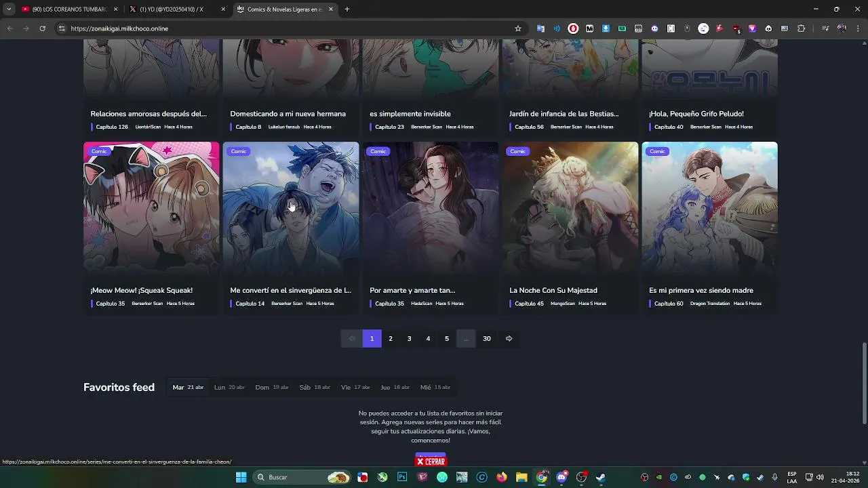This screenshot has width=868, height=488.
Task: Select Mié 15 abr in Favoritos feed
Action: point(435,387)
